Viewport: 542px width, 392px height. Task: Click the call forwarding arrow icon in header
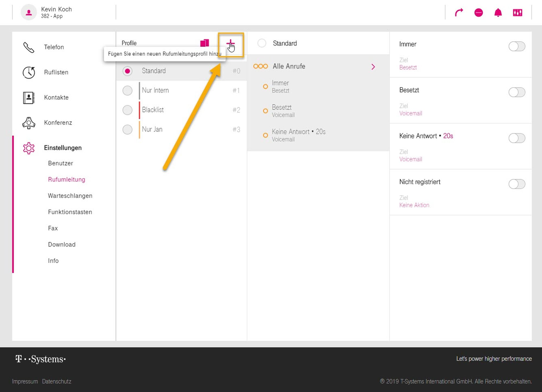click(x=459, y=12)
